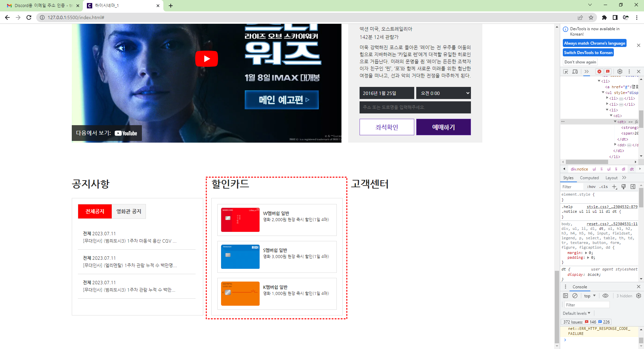This screenshot has width=644, height=349.
Task: Click the 좌석확인 button
Action: tap(387, 127)
